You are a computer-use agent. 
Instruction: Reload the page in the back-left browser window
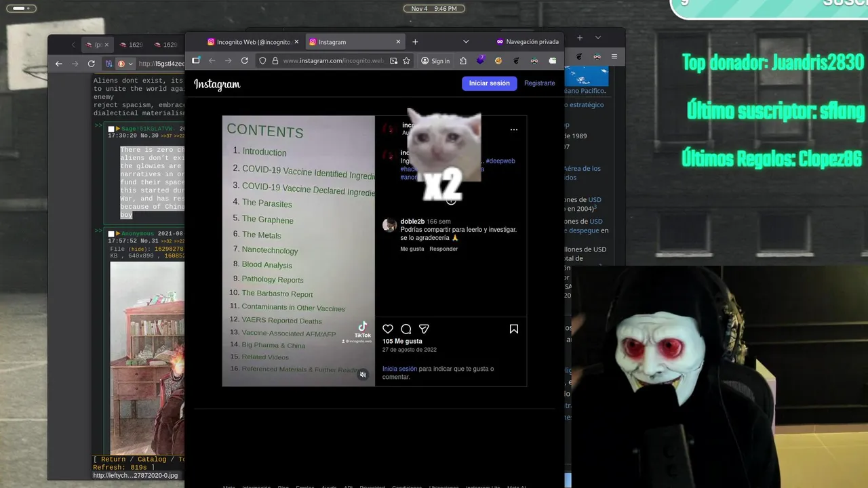[x=91, y=64]
